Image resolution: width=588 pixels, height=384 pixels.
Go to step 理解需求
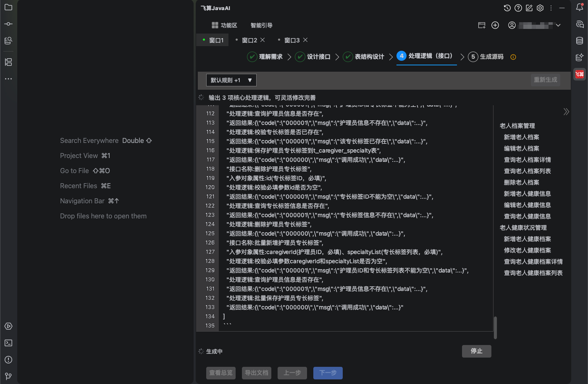pyautogui.click(x=265, y=57)
